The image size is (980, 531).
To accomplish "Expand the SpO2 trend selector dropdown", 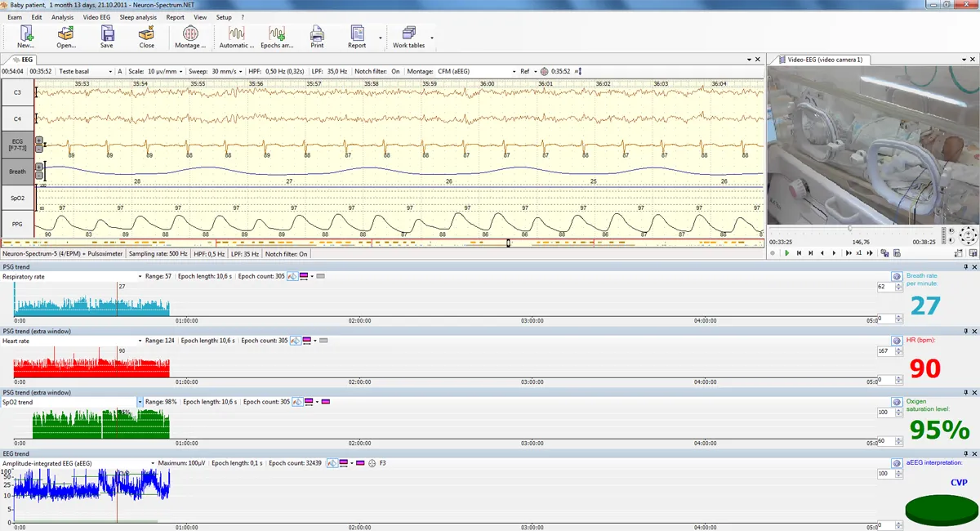I will pos(139,402).
